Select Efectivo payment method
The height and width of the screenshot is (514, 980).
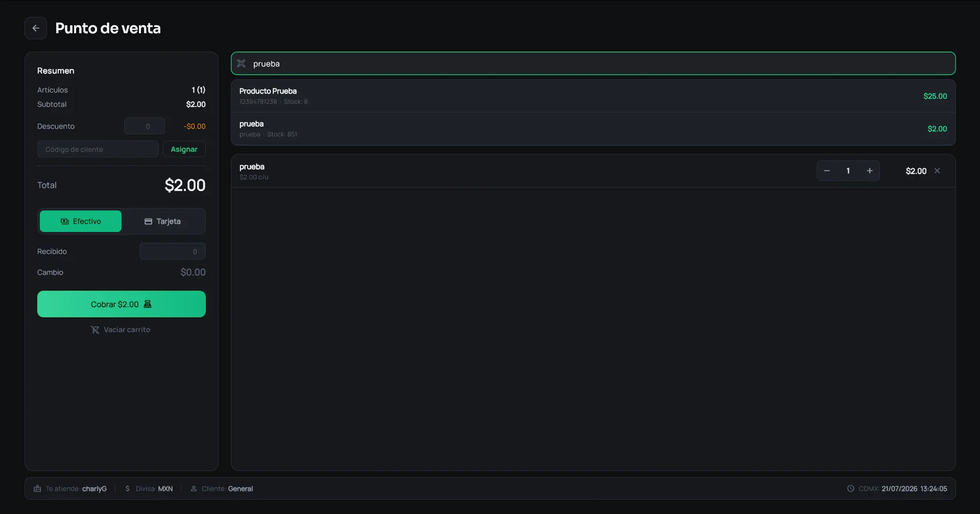point(81,221)
